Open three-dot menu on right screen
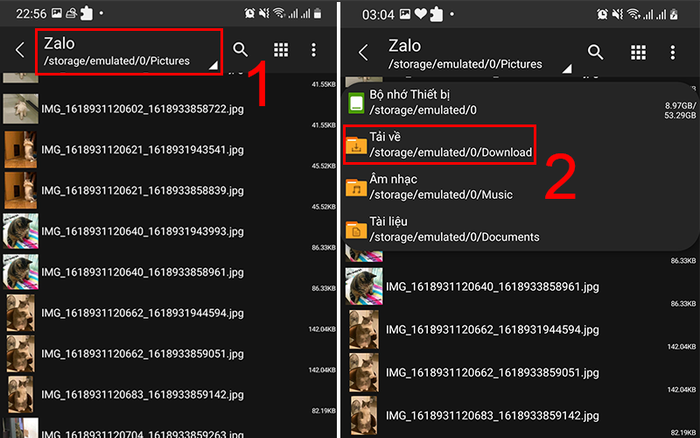 673,52
